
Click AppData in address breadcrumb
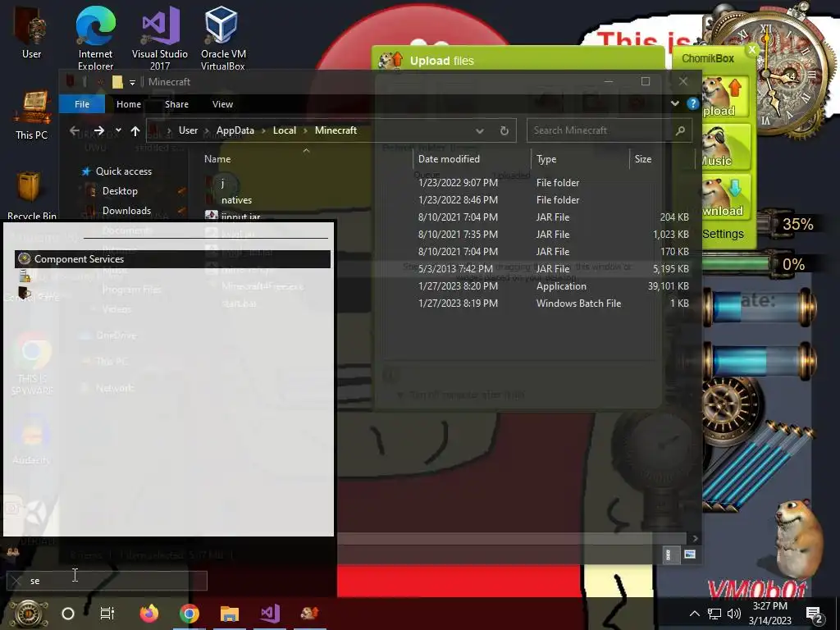pyautogui.click(x=235, y=130)
